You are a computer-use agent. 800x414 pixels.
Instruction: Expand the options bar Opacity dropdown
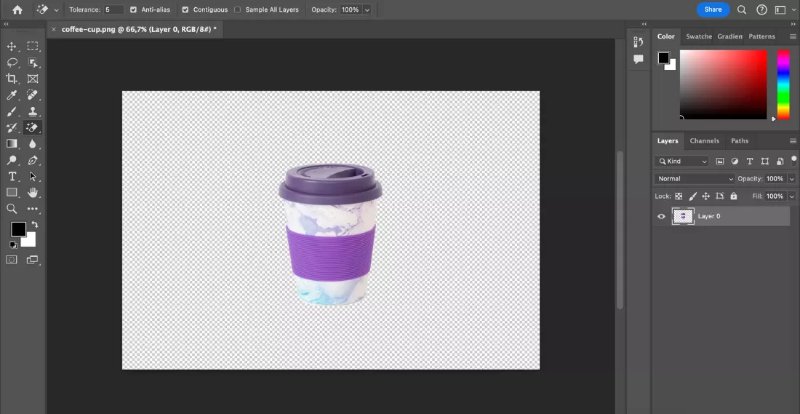367,9
